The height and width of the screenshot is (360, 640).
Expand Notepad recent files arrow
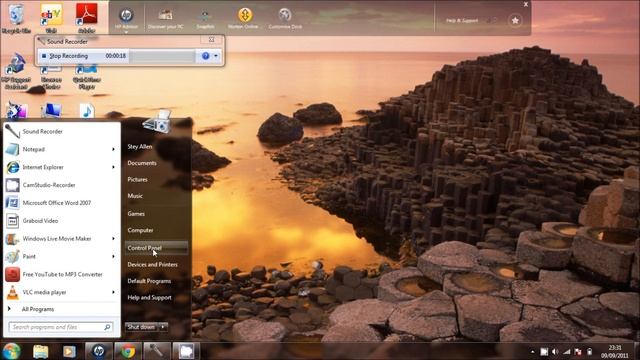[113, 149]
